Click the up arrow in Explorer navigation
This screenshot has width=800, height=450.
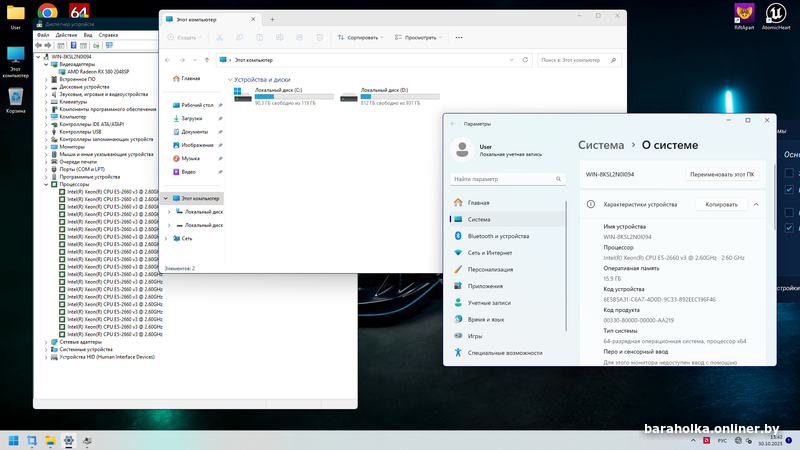tap(207, 60)
